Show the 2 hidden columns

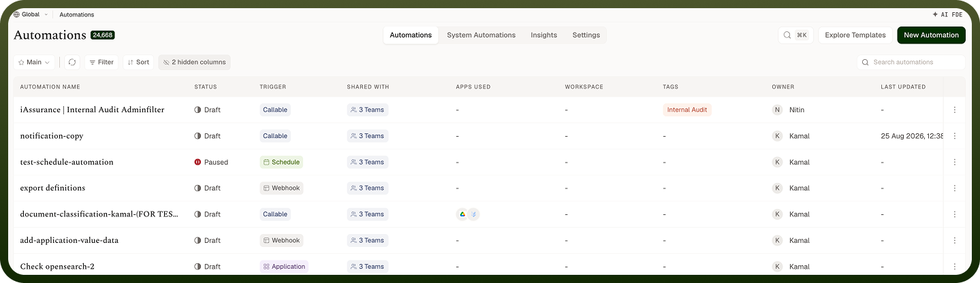(194, 62)
